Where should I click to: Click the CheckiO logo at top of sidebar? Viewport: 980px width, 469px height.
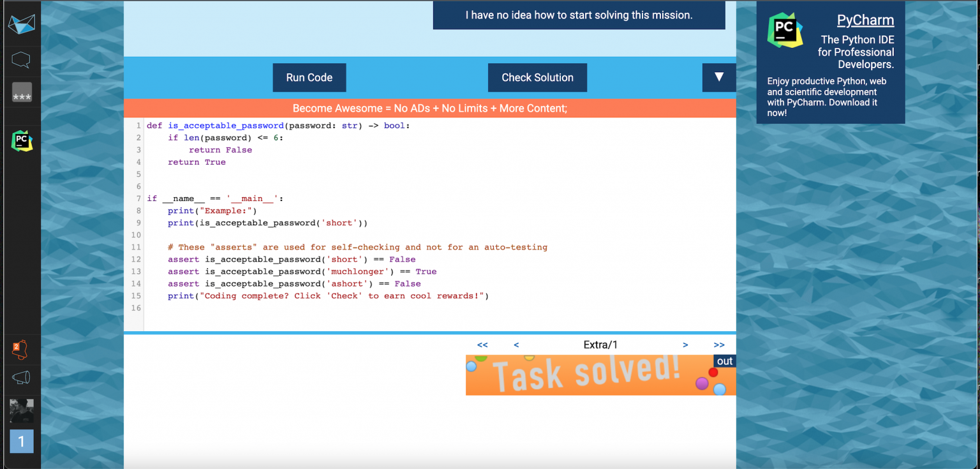[x=21, y=24]
